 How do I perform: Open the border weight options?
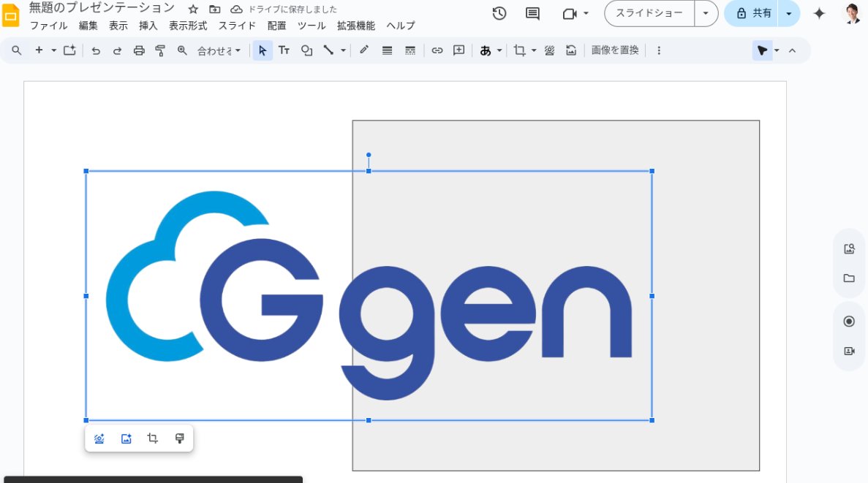387,50
